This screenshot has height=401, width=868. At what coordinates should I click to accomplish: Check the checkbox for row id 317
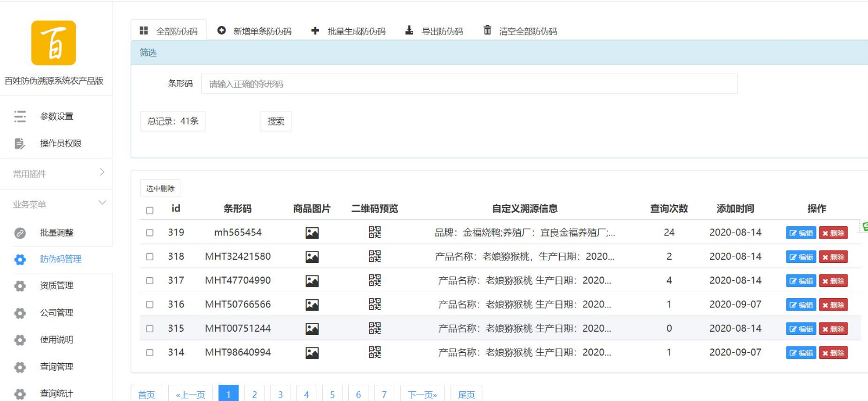pos(150,280)
